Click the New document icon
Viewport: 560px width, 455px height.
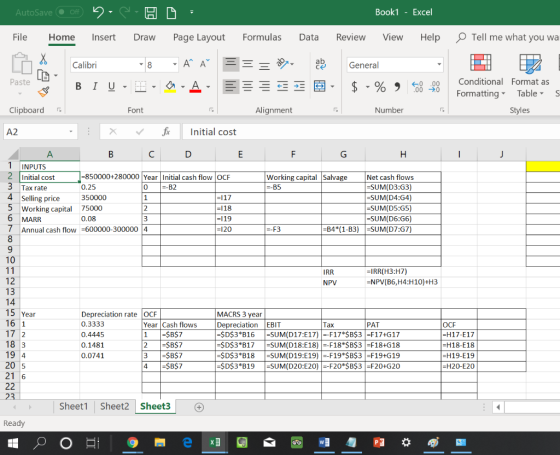click(171, 12)
